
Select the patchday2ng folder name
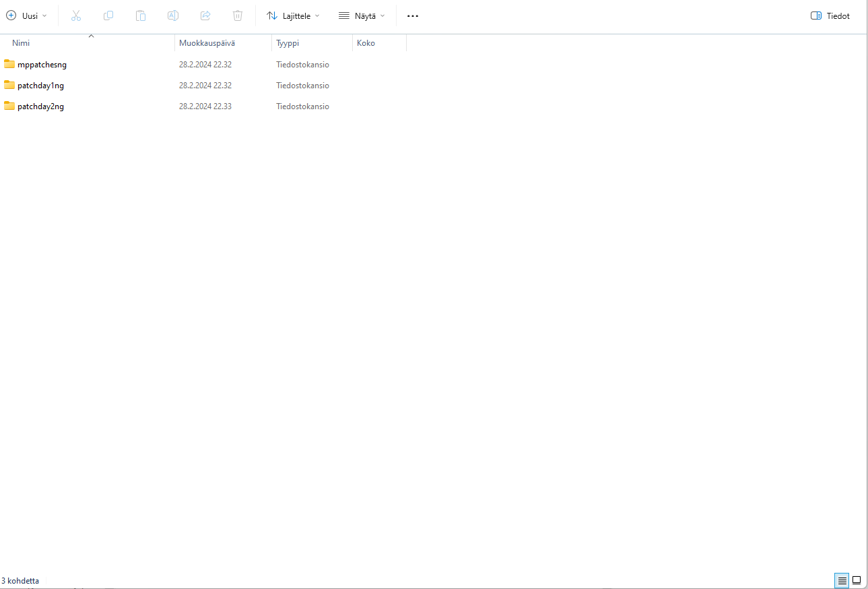[x=40, y=106]
